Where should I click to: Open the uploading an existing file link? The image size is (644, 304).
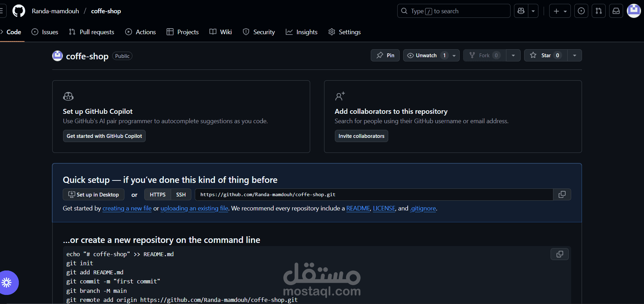coord(194,208)
